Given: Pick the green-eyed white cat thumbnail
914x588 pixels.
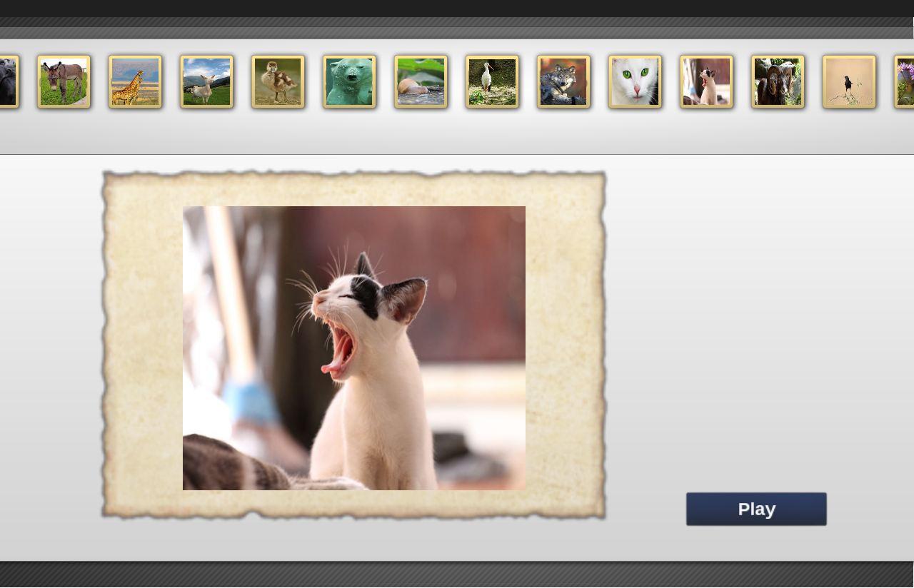Looking at the screenshot, I should click(635, 82).
